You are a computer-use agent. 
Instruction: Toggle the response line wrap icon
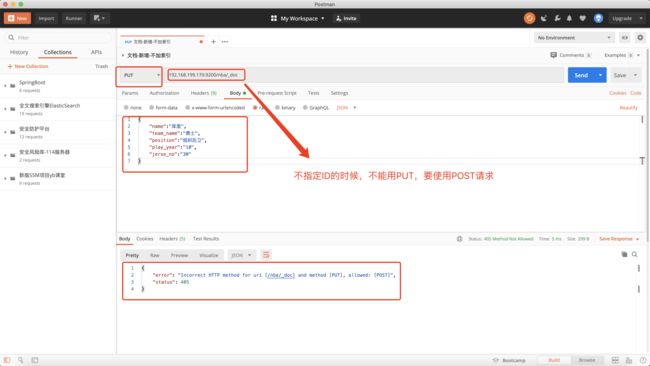(x=266, y=255)
